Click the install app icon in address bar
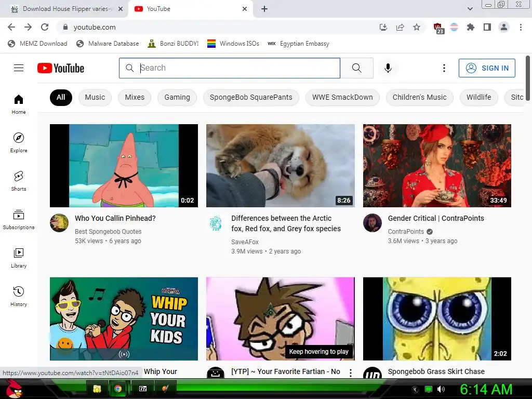 (383, 27)
